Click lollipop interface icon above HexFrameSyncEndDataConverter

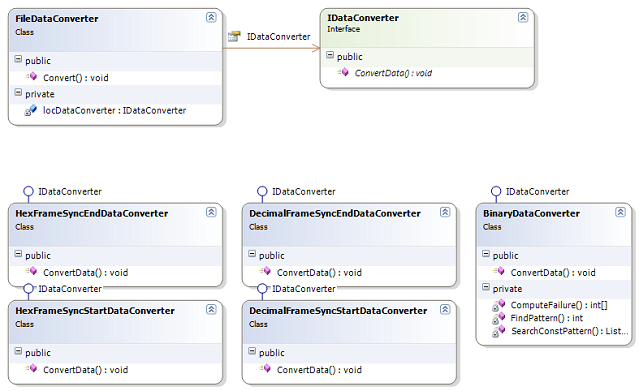coord(28,193)
